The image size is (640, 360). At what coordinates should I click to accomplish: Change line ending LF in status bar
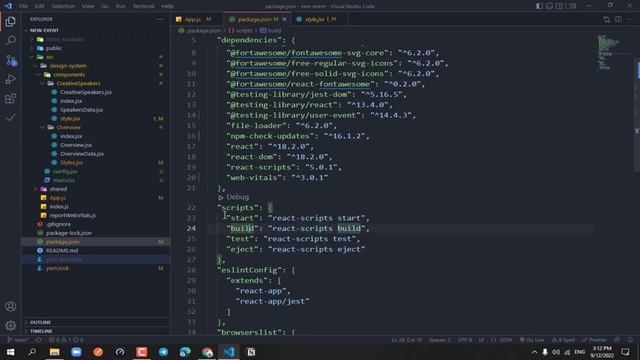click(x=481, y=340)
